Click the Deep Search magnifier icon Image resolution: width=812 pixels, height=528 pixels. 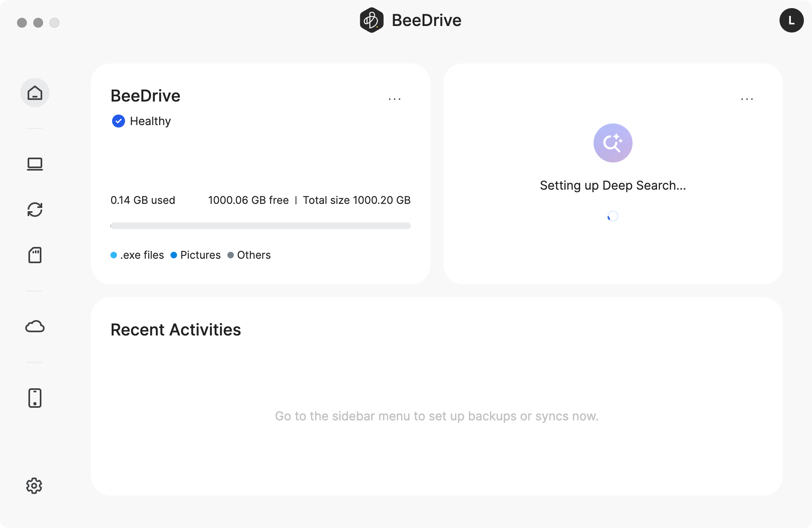click(613, 143)
